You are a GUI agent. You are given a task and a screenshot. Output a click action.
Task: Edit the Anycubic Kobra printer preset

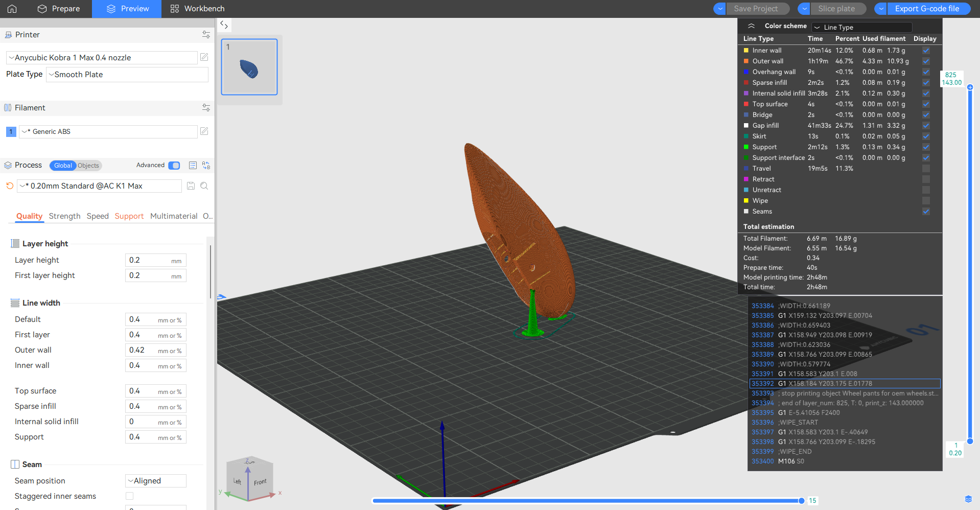[204, 57]
